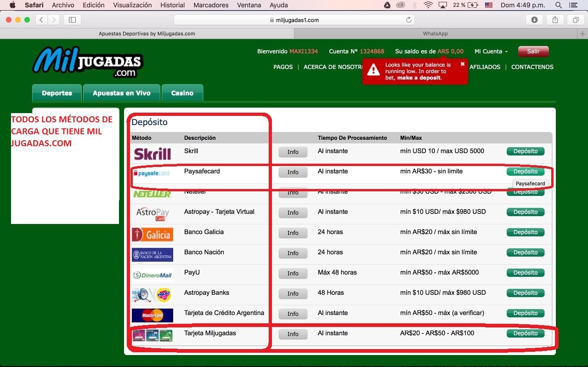Click the Share icon in Safari toolbar
Screen dimensions: 588x367
pos(555,20)
